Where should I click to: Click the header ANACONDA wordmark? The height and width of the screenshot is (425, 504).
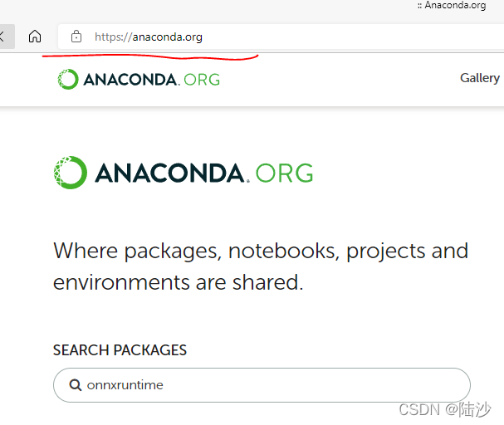(x=130, y=80)
